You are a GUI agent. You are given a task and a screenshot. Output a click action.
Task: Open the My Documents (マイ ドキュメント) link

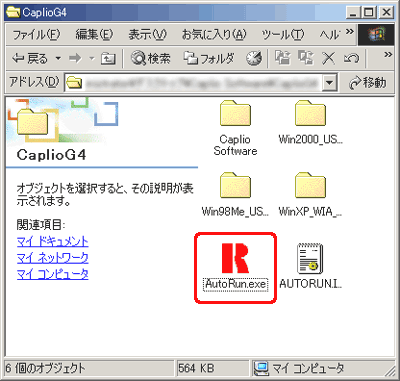click(52, 241)
